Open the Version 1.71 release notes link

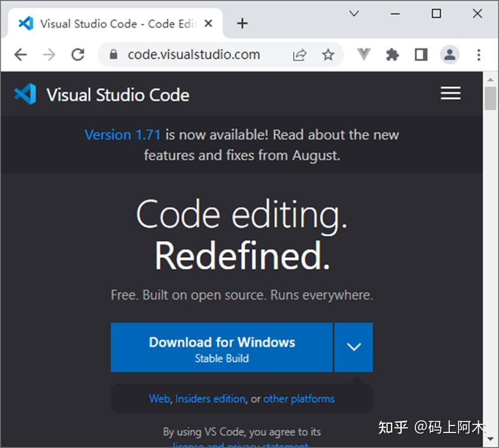(122, 135)
